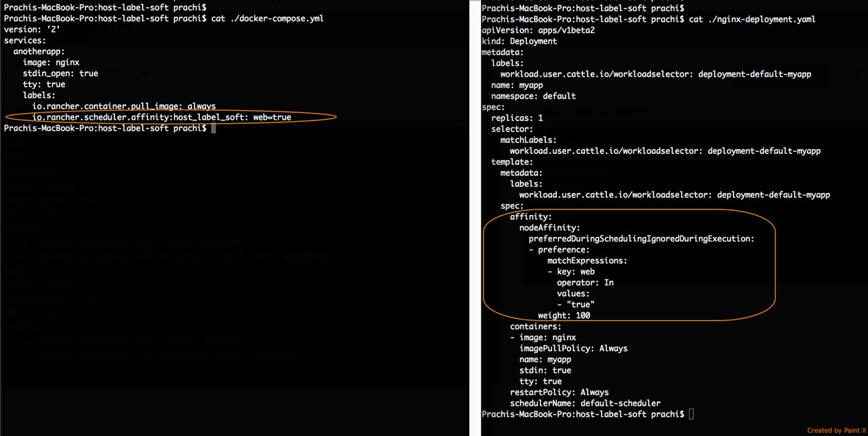
Task: Select the 'nodeAffinity:' key
Action: point(550,227)
